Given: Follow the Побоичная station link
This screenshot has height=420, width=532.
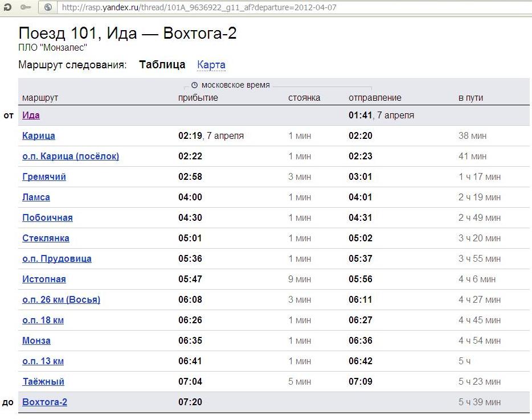Looking at the screenshot, I should 47,218.
